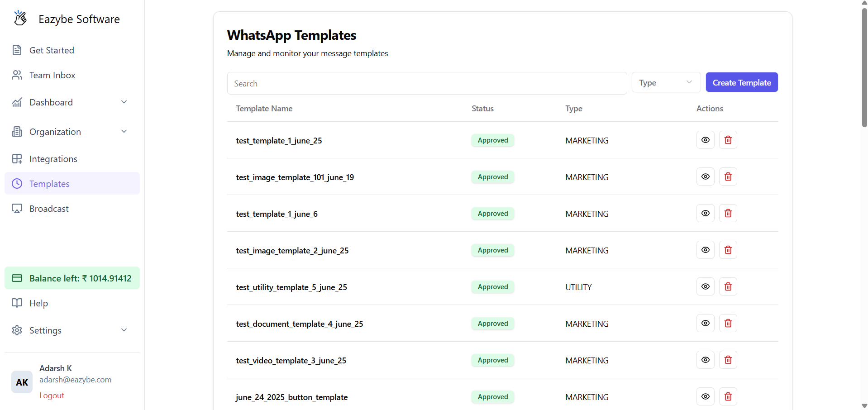The image size is (868, 410).
Task: Preview test_utility_template_5_june_25 with the eye icon
Action: tap(705, 286)
